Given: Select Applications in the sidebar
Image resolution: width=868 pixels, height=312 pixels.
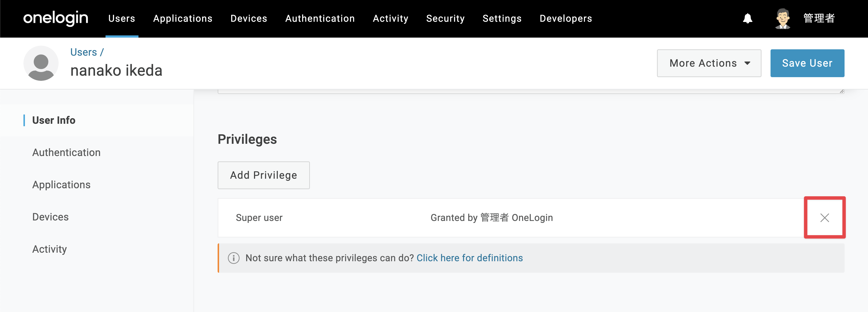Looking at the screenshot, I should (61, 185).
